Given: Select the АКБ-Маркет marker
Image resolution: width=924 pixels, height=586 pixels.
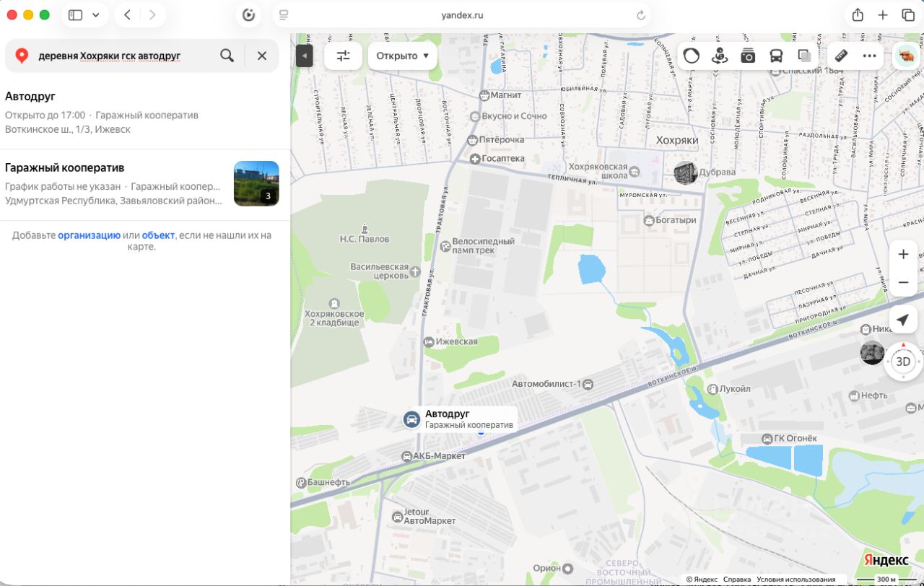Looking at the screenshot, I should click(406, 456).
